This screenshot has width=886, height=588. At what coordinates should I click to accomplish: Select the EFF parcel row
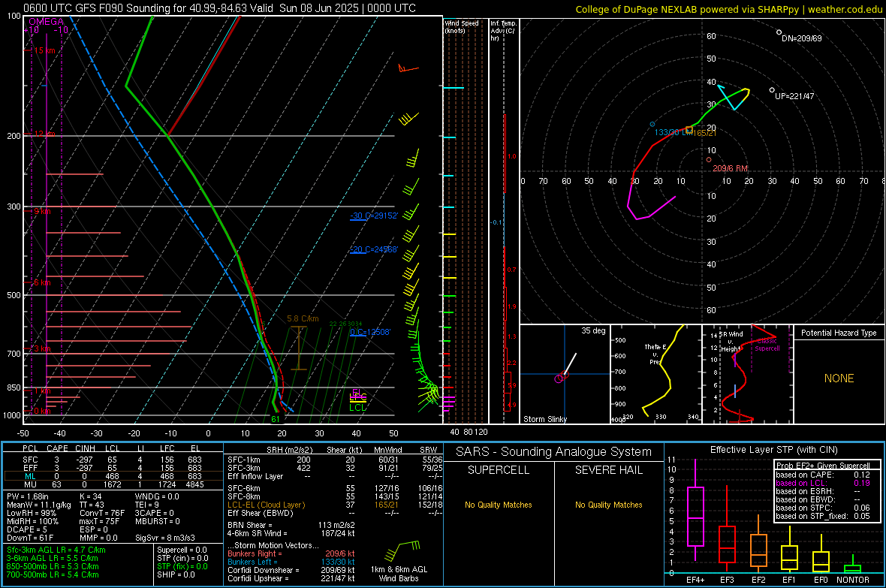tap(113, 468)
